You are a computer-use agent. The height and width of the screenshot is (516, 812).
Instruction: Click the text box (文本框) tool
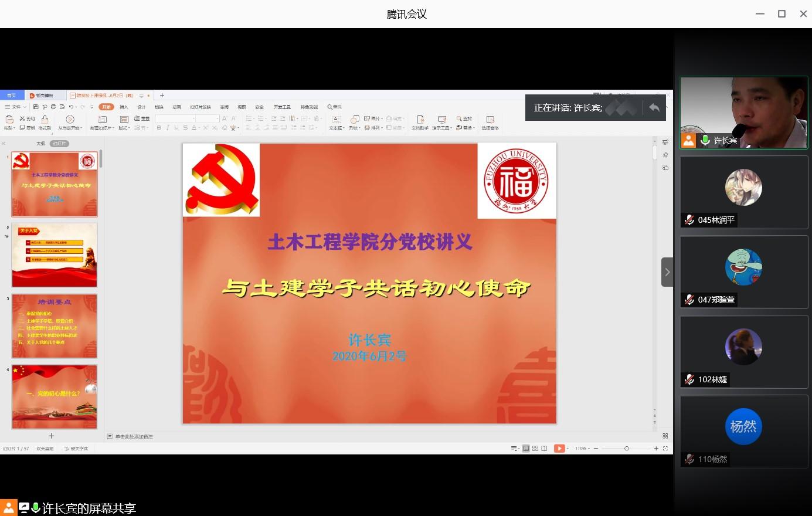(336, 120)
